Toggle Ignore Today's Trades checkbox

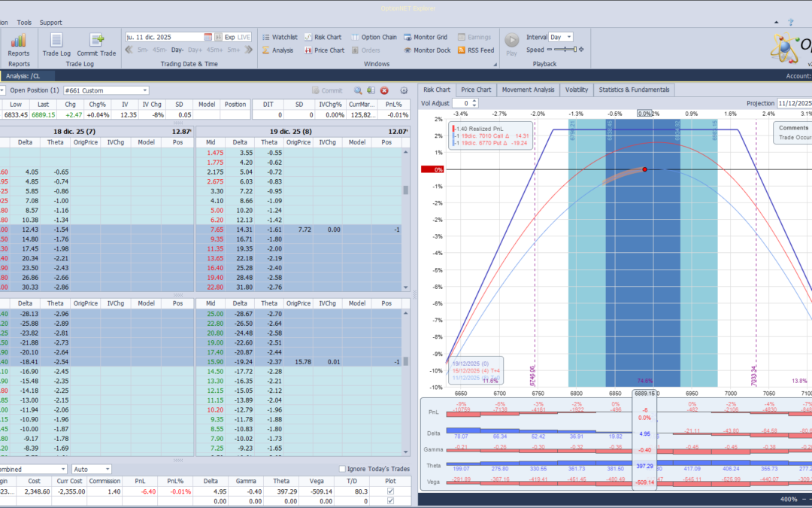point(342,469)
